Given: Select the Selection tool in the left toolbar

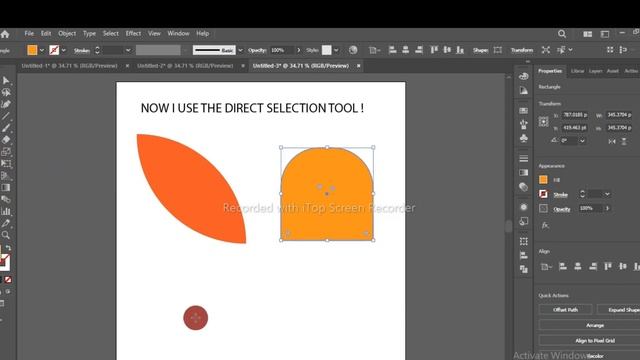Looking at the screenshot, I should 6,80.
